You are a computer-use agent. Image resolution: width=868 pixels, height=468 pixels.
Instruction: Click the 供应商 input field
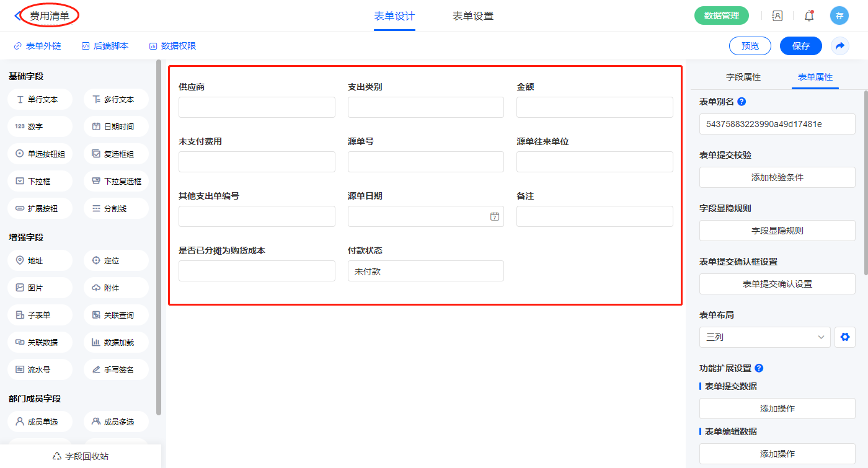(x=257, y=107)
